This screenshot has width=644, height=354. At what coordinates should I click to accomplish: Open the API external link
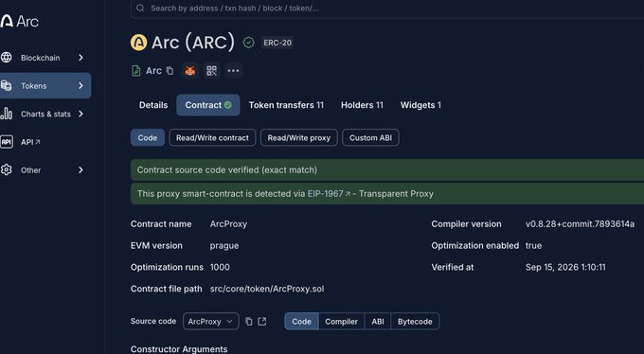tap(30, 142)
